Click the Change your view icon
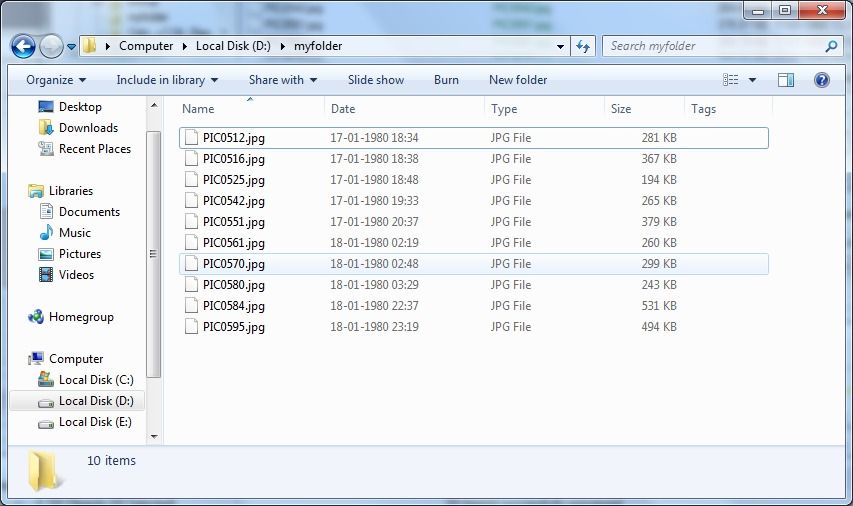 [731, 80]
